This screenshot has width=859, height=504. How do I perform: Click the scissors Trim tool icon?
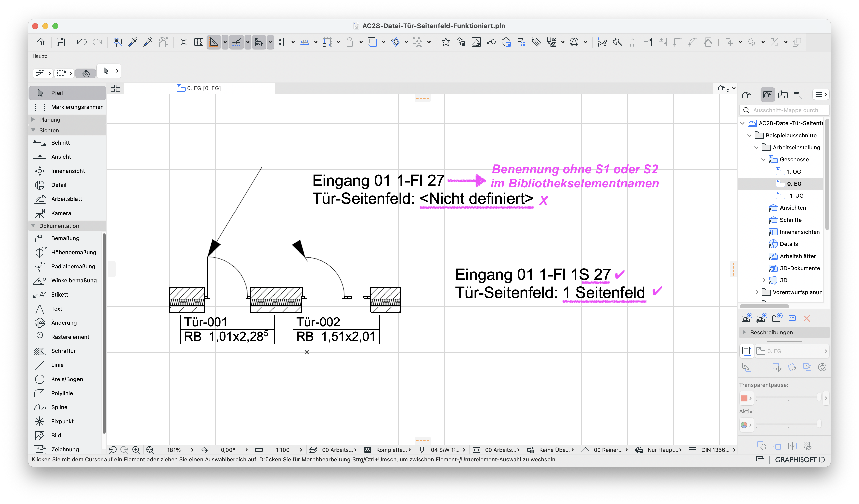click(602, 42)
